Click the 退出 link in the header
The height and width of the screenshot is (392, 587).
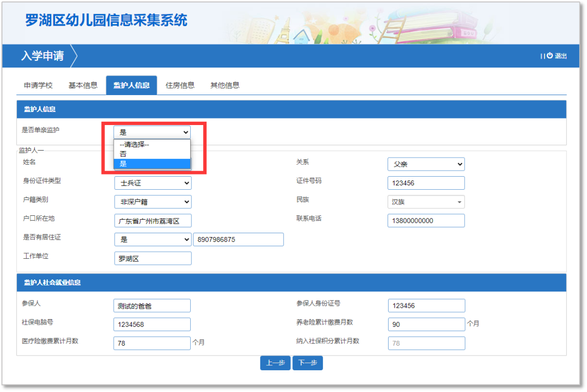(560, 56)
